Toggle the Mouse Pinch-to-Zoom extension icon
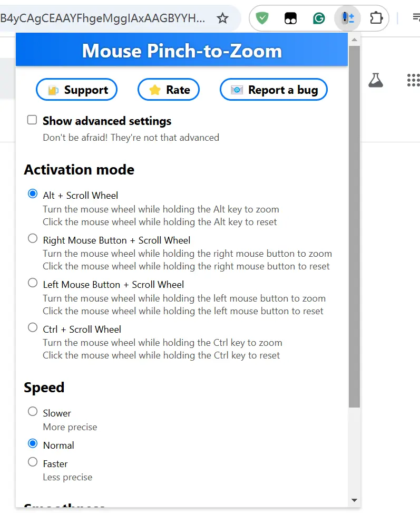Image resolution: width=420 pixels, height=513 pixels. pos(347,18)
